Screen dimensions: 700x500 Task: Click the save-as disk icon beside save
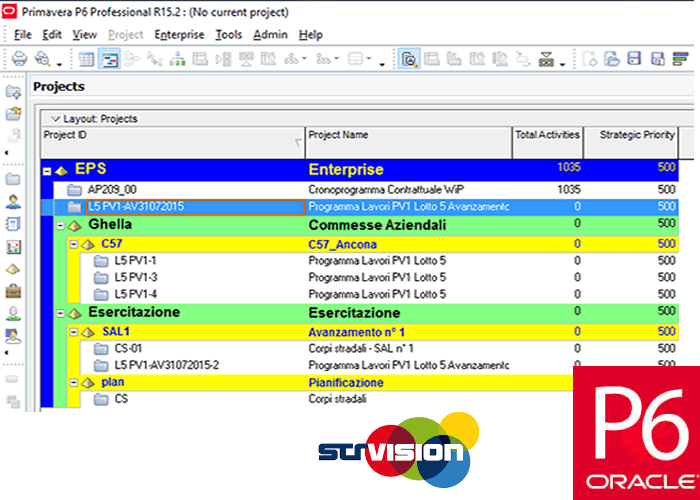pos(658,59)
